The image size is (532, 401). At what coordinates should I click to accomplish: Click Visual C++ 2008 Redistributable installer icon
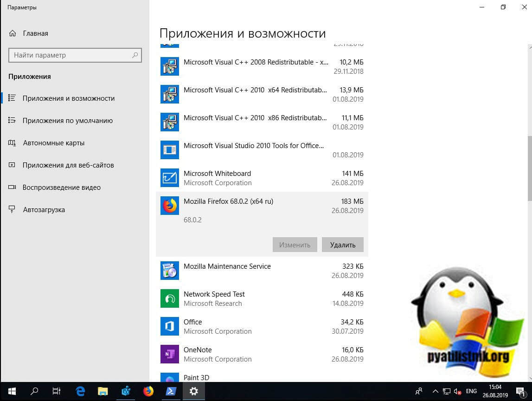tap(170, 66)
